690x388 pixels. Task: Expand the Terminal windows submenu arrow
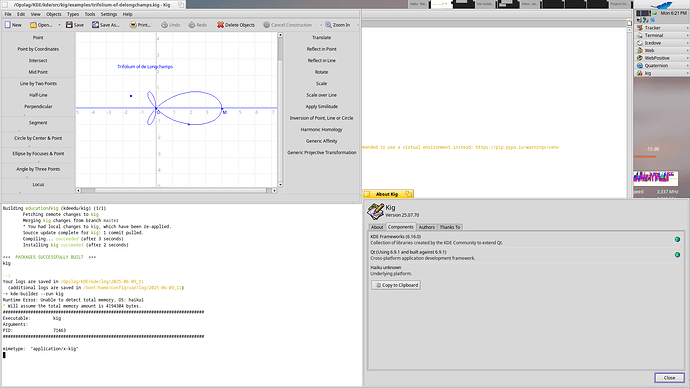coord(687,35)
